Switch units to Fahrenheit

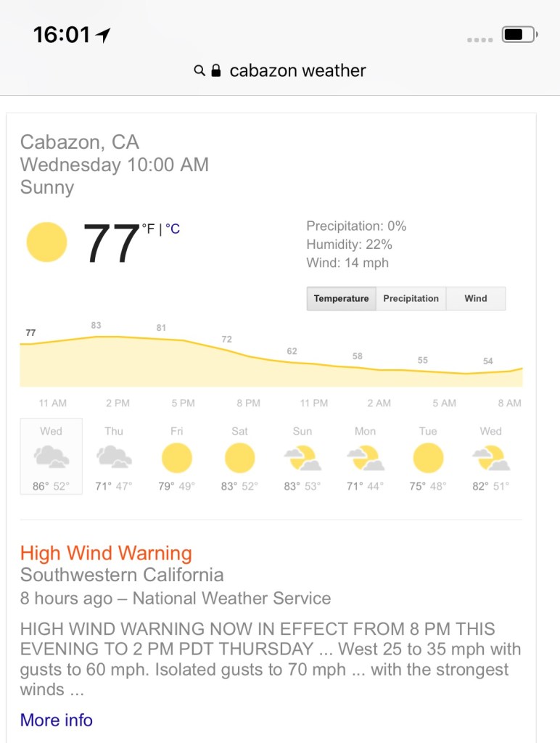coord(149,229)
